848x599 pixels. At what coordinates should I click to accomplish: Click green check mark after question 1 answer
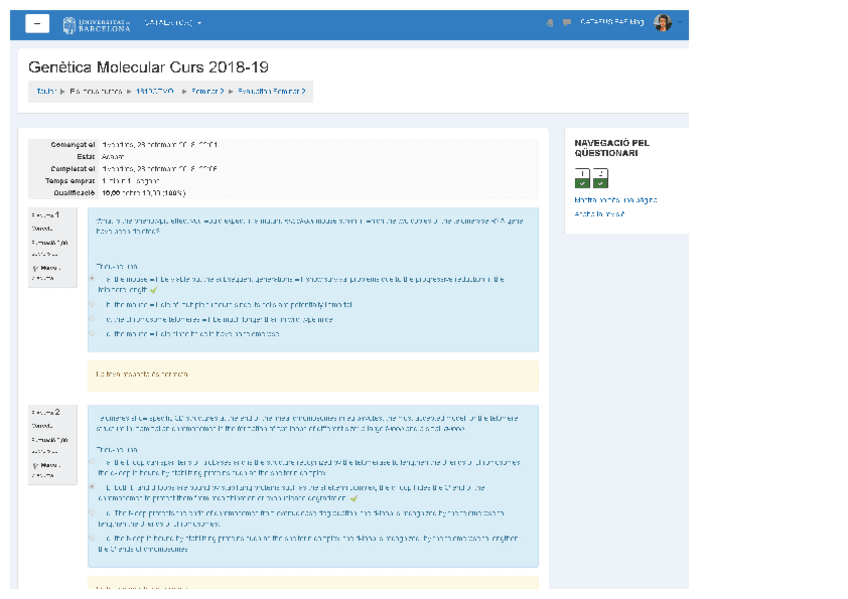[x=154, y=290]
